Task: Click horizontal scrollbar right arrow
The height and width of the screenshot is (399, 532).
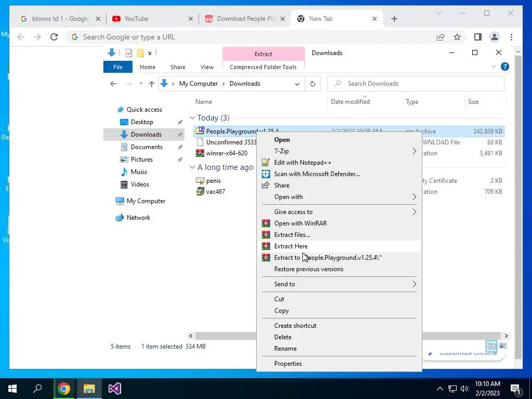Action: (x=506, y=336)
